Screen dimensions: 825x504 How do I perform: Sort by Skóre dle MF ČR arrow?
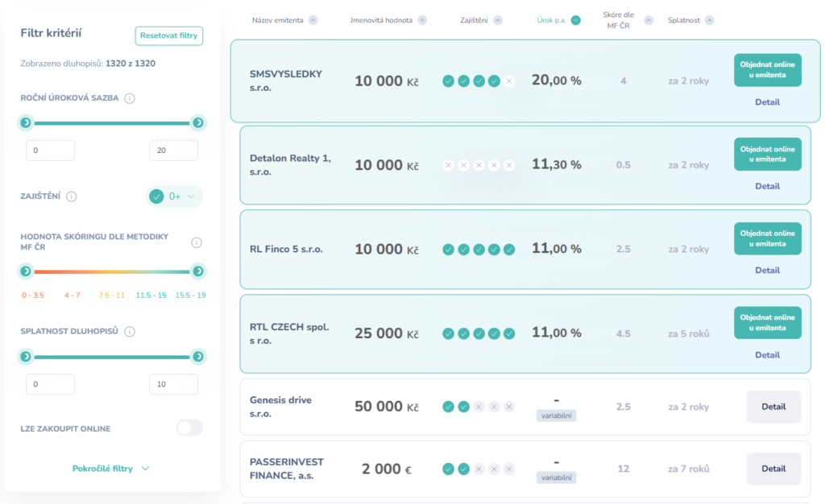click(648, 20)
